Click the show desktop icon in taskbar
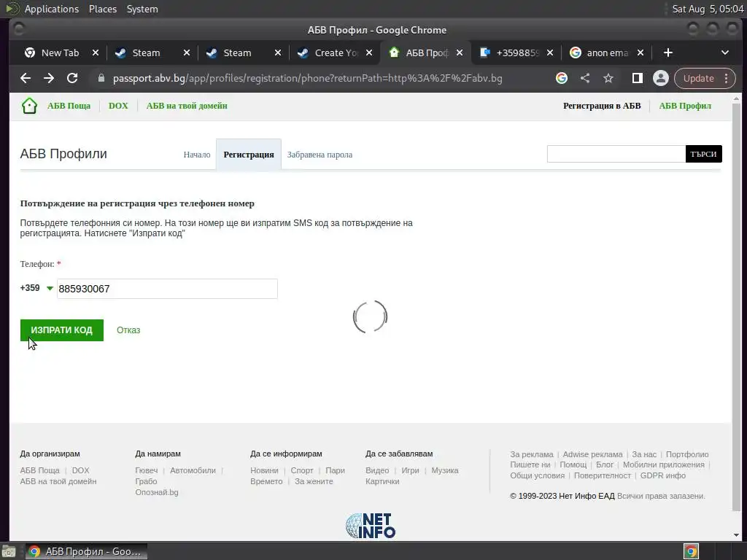Screen dimensions: 747x560 pyautogui.click(x=9, y=551)
